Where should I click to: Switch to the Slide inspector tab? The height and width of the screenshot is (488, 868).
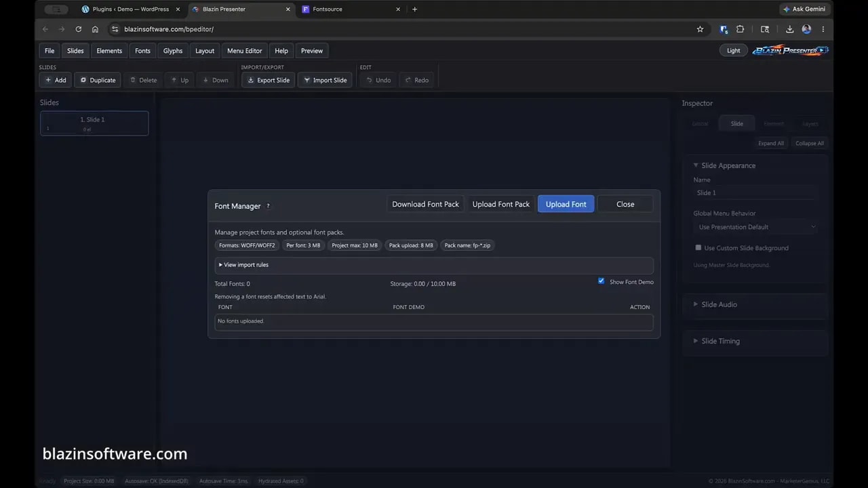point(736,123)
